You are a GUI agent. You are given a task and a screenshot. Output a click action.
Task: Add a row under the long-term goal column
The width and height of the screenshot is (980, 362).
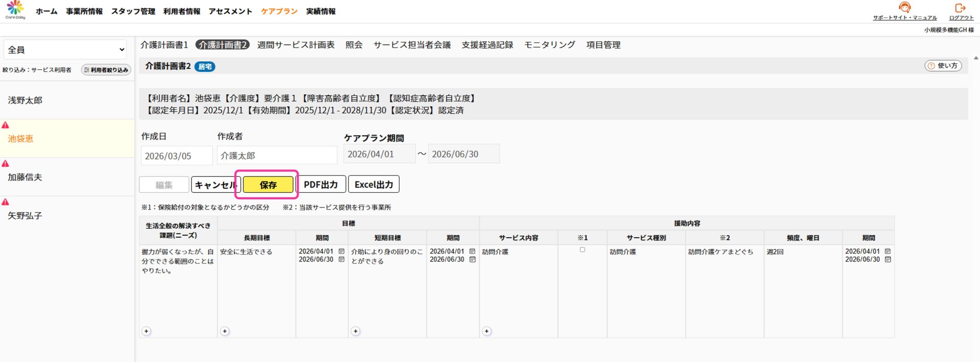point(225,331)
